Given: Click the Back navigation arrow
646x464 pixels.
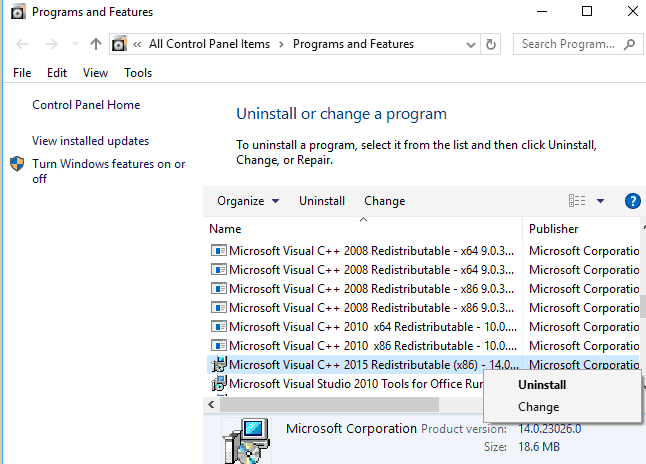Looking at the screenshot, I should point(22,44).
